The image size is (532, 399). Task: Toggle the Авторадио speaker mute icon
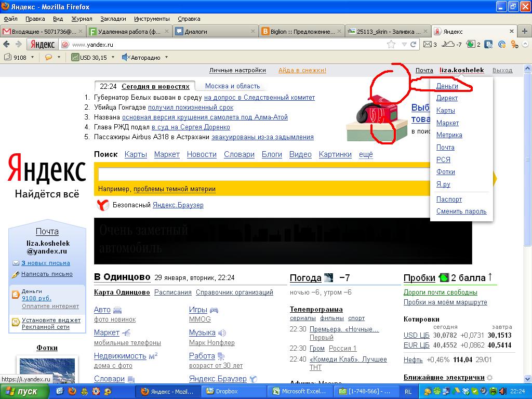coord(126,57)
